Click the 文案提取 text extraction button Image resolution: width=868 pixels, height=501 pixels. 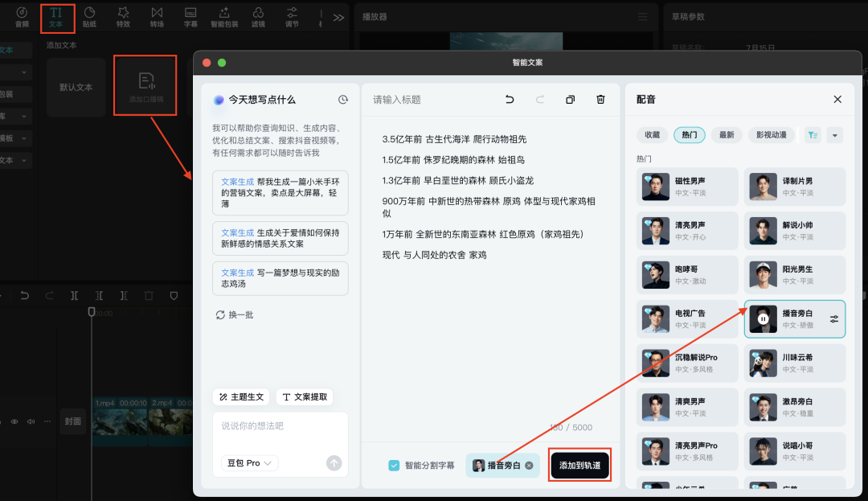click(305, 396)
